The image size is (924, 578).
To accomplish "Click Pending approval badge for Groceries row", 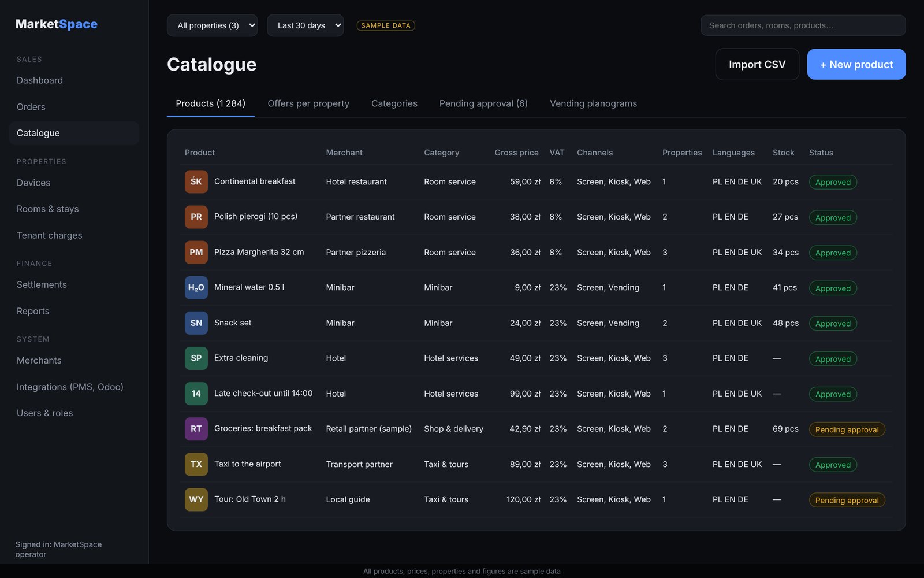I will [x=847, y=429].
